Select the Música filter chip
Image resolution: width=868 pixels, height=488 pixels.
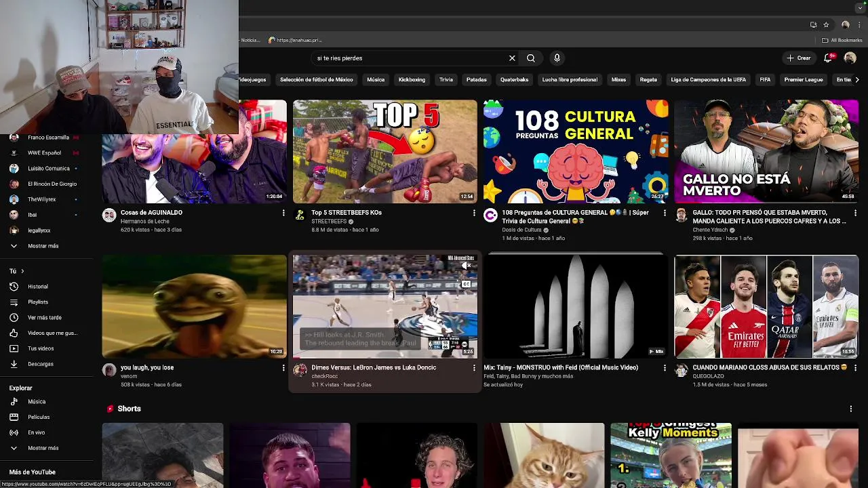(x=376, y=80)
